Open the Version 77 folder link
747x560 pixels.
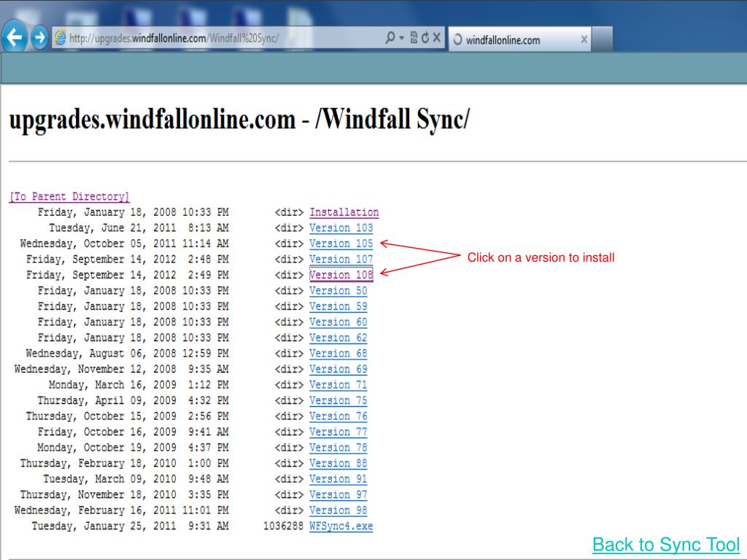click(338, 432)
